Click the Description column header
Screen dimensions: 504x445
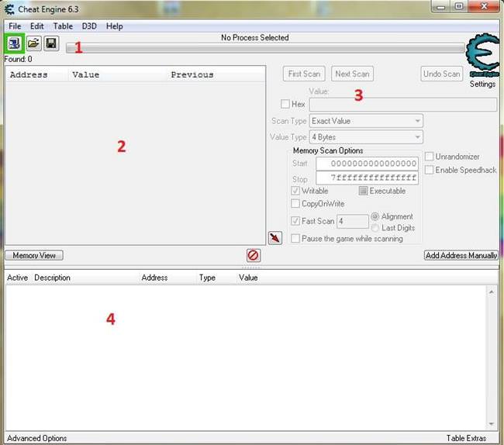point(53,278)
